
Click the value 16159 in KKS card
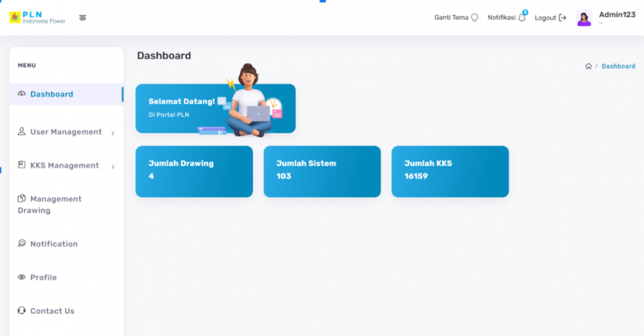416,176
